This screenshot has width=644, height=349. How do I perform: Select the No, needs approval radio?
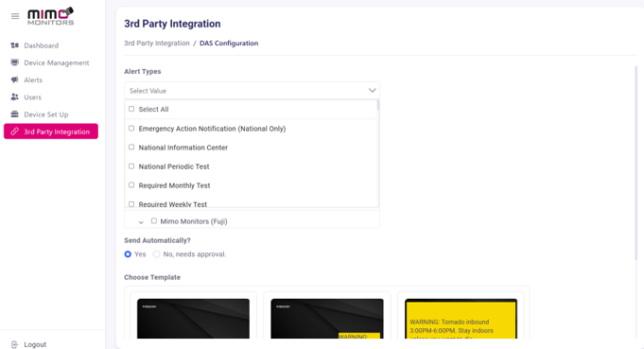coord(156,254)
